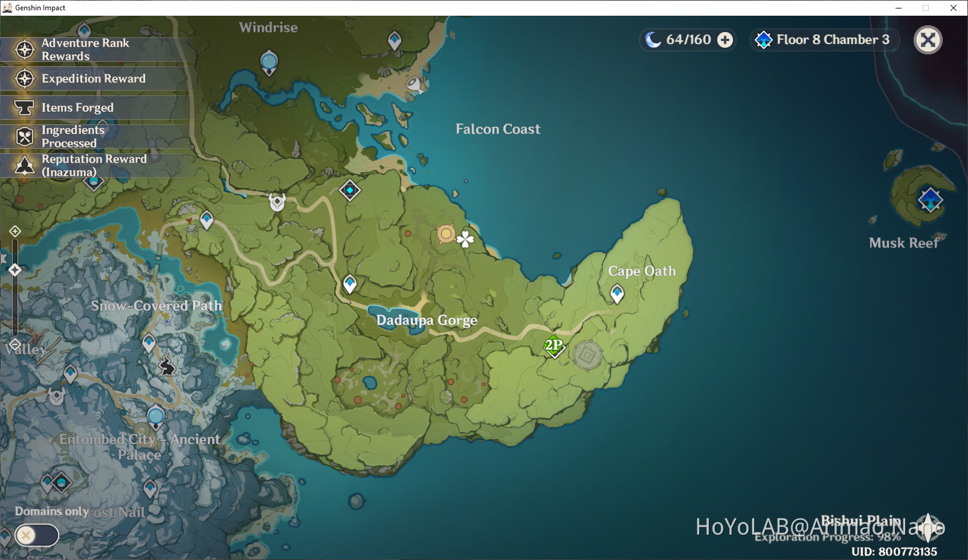
Task: Click the white four-leaf Anemoculus marker
Action: [465, 239]
